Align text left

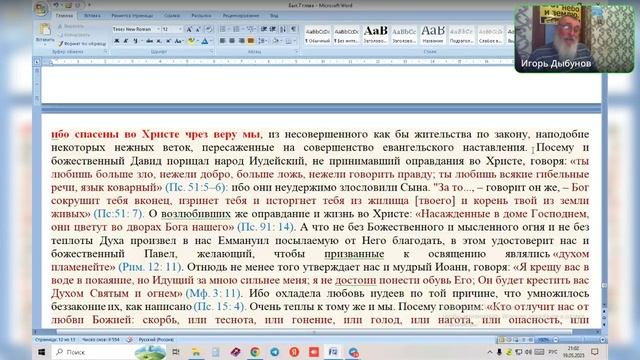(x=222, y=41)
